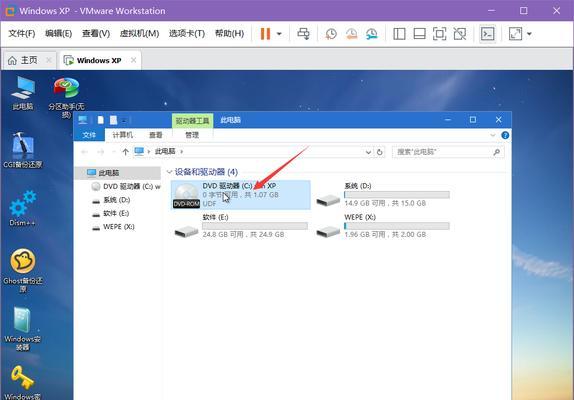The width and height of the screenshot is (574, 400).
Task: Select the golden key desktop icon
Action: click(x=23, y=382)
